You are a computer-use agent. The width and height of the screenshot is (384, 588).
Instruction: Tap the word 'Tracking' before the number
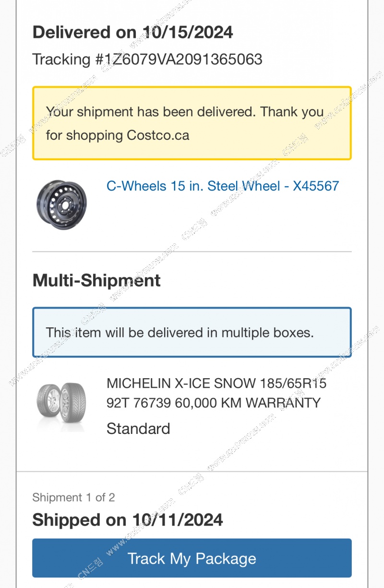[61, 60]
